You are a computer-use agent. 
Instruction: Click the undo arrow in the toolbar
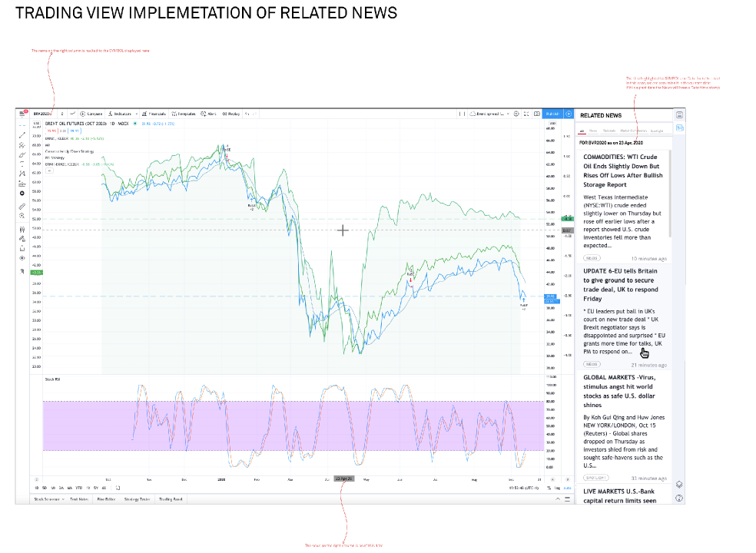point(247,114)
